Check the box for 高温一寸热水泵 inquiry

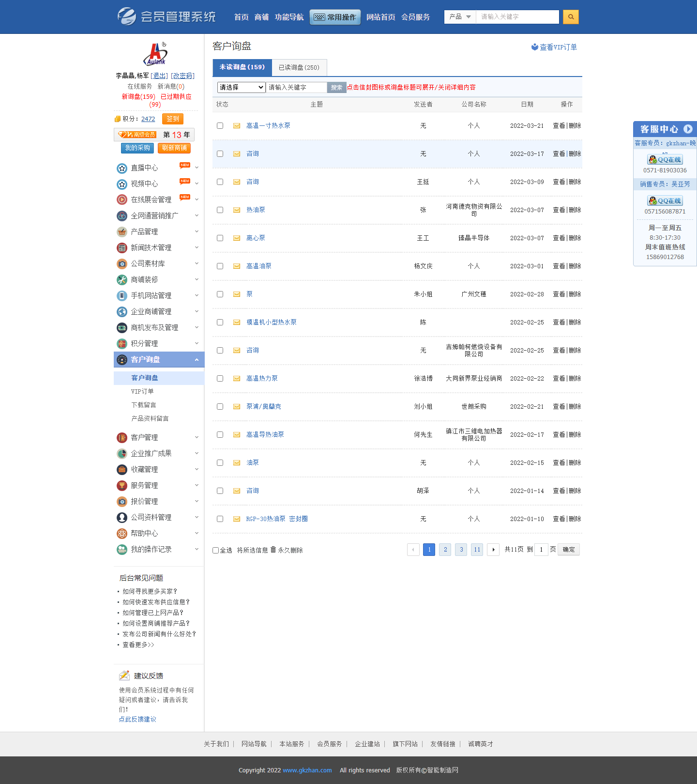coord(220,126)
